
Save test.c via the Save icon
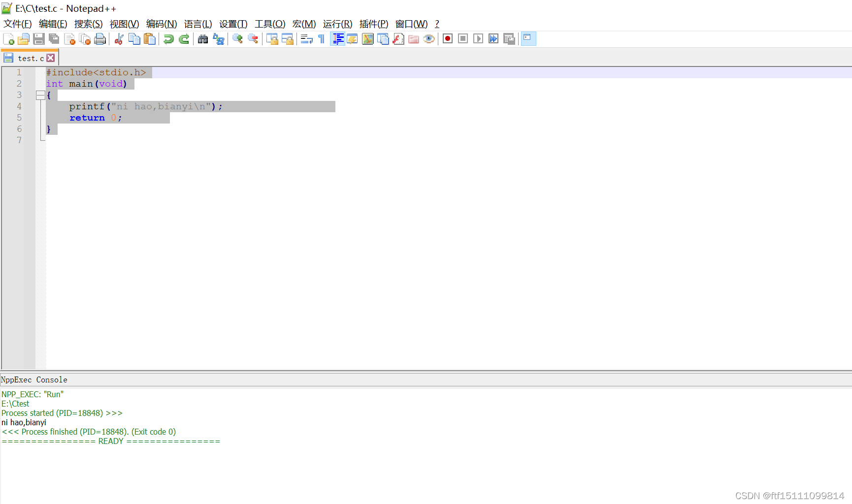coord(38,39)
